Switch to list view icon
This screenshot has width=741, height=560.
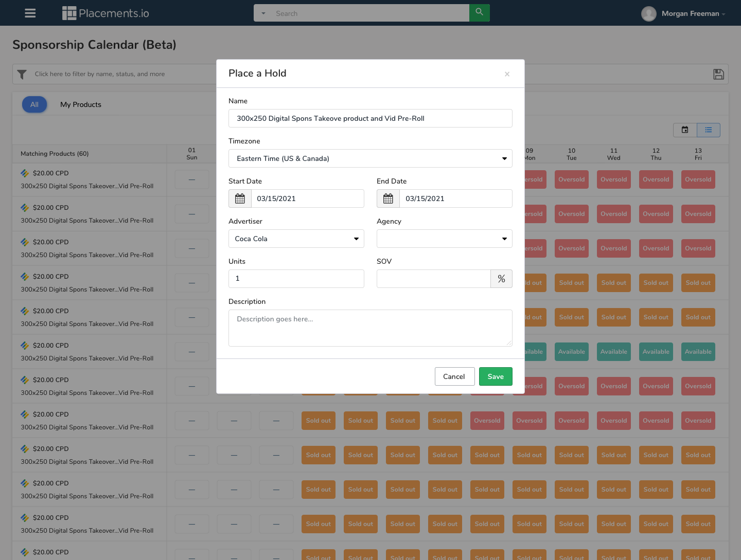tap(709, 130)
